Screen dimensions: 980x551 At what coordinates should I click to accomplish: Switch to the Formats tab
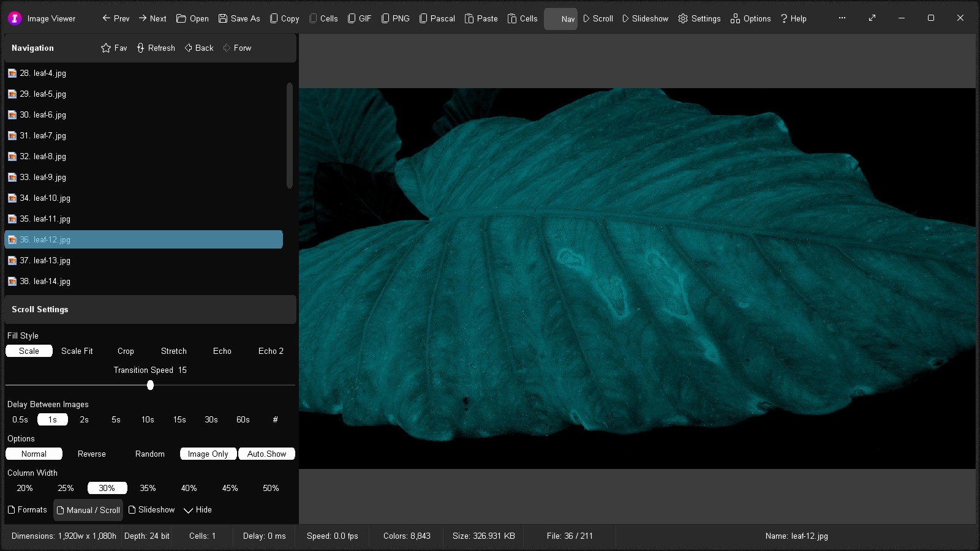27,509
